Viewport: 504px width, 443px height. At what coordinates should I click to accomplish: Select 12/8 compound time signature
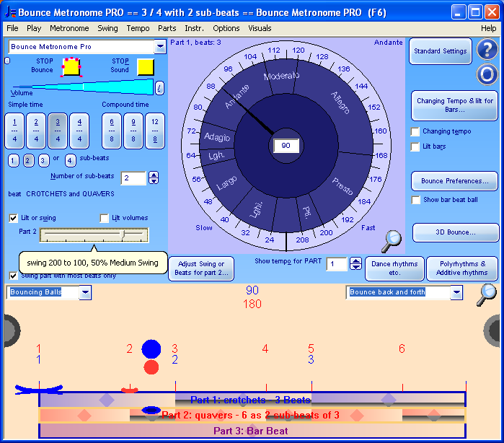tap(155, 131)
